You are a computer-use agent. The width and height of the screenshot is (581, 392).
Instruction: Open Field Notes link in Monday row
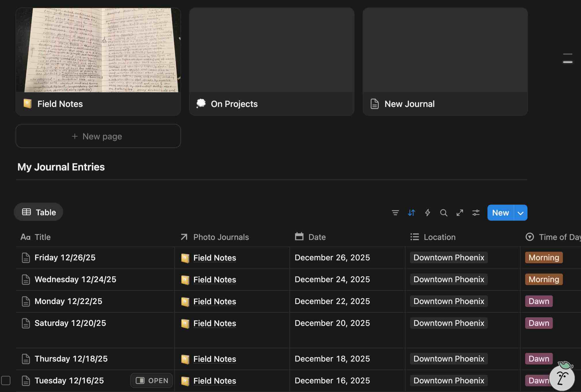click(214, 301)
